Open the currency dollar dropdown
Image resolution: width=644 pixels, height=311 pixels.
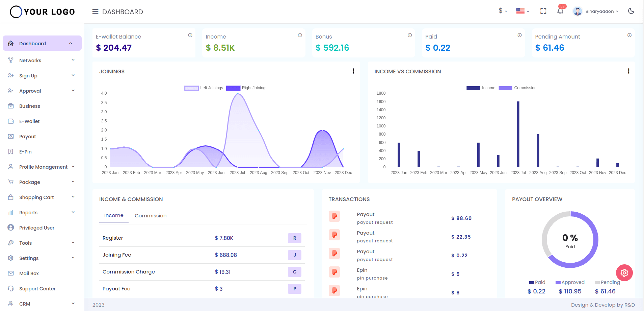[x=503, y=11]
